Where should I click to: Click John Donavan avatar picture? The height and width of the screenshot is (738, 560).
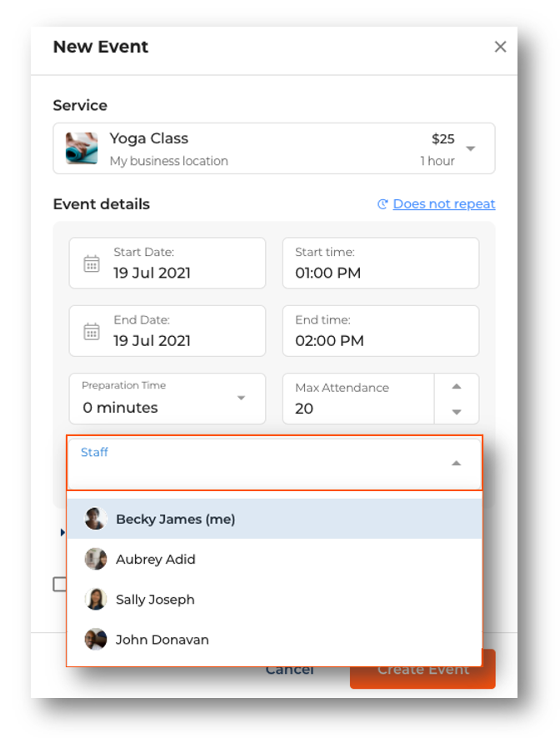pyautogui.click(x=96, y=640)
